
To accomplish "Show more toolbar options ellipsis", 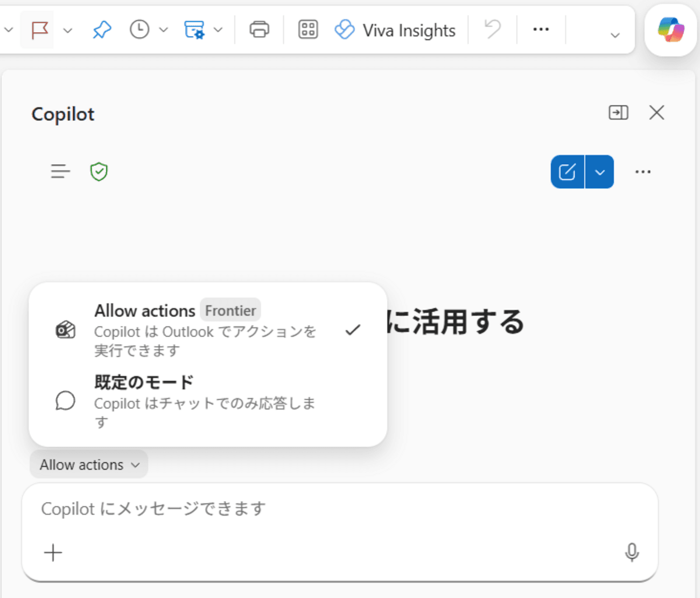I will click(x=541, y=30).
